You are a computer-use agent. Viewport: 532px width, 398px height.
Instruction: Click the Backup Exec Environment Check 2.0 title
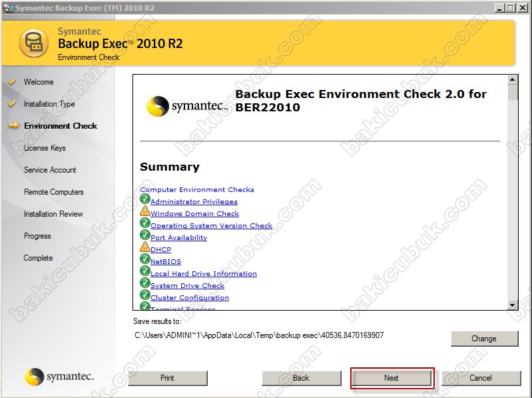click(361, 101)
